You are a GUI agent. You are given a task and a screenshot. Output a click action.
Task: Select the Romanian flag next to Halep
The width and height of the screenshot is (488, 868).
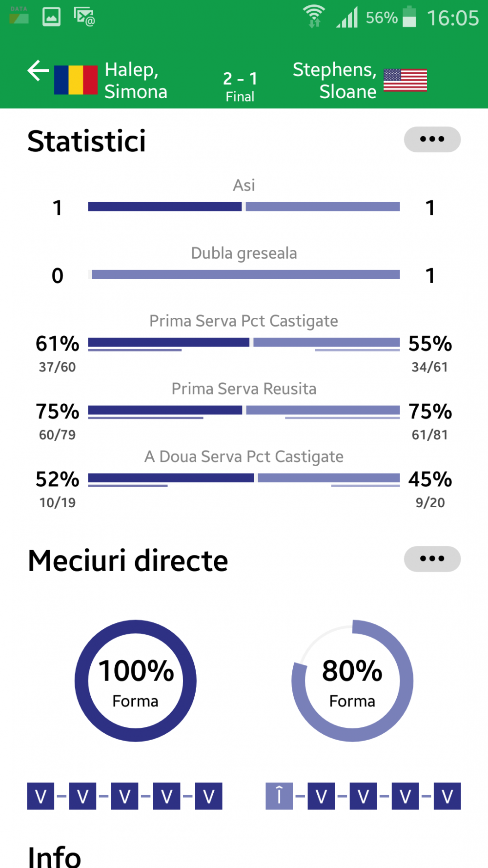(76, 79)
